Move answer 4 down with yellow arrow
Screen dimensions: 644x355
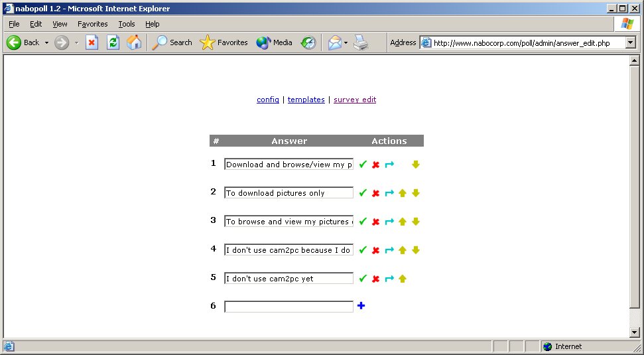pyautogui.click(x=416, y=249)
